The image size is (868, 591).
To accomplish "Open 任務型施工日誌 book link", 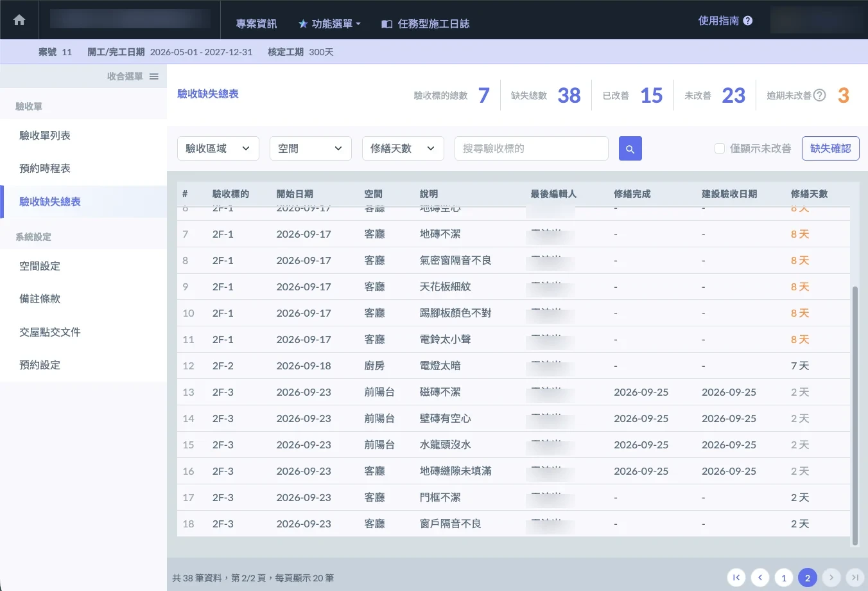I will 426,24.
